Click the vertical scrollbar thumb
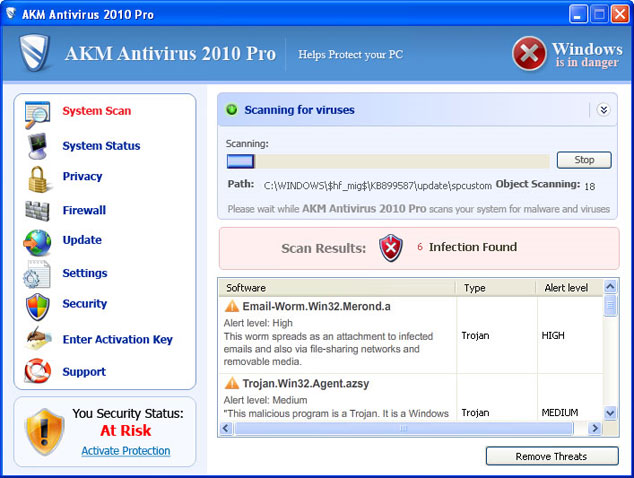Image resolution: width=634 pixels, height=478 pixels. point(610,305)
